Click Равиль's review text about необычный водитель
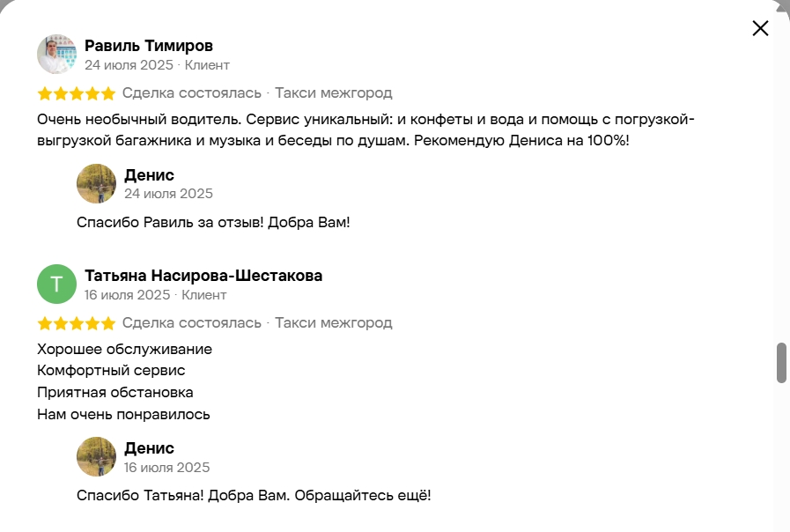Screen dimensions: 790x532 tap(365, 129)
